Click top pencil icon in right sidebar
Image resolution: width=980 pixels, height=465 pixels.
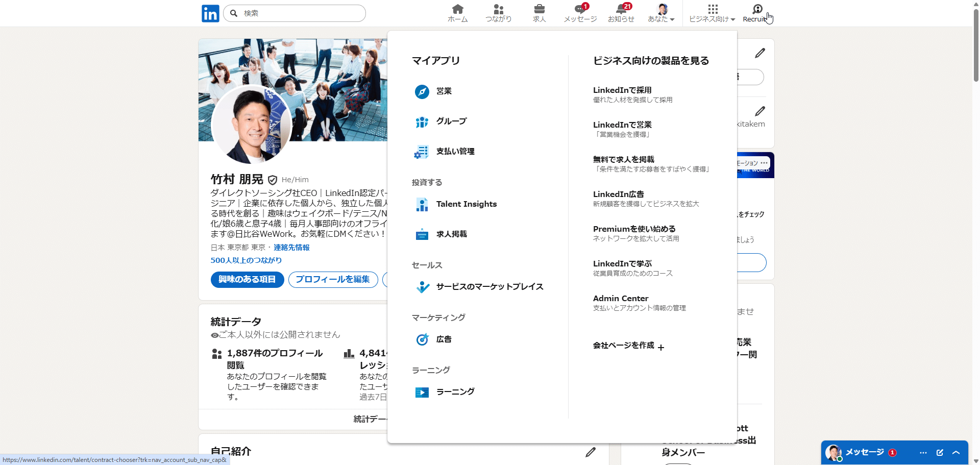tap(760, 53)
